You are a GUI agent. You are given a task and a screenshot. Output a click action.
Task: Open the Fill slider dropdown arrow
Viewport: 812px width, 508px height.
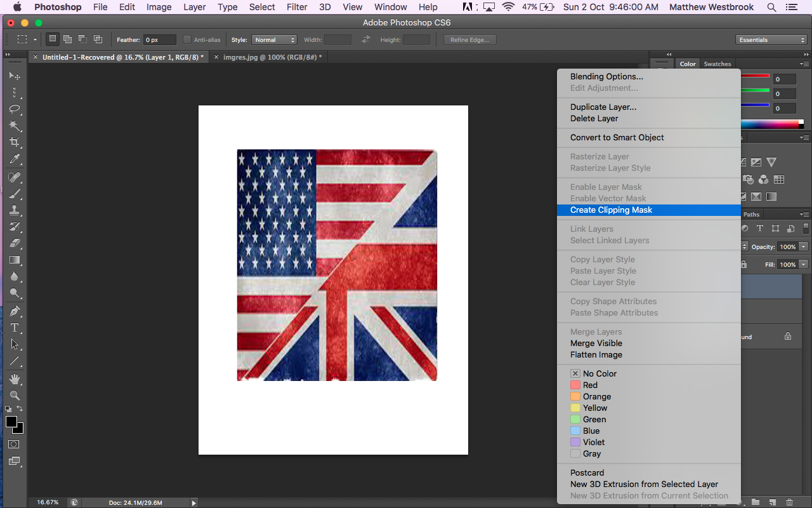pos(804,264)
